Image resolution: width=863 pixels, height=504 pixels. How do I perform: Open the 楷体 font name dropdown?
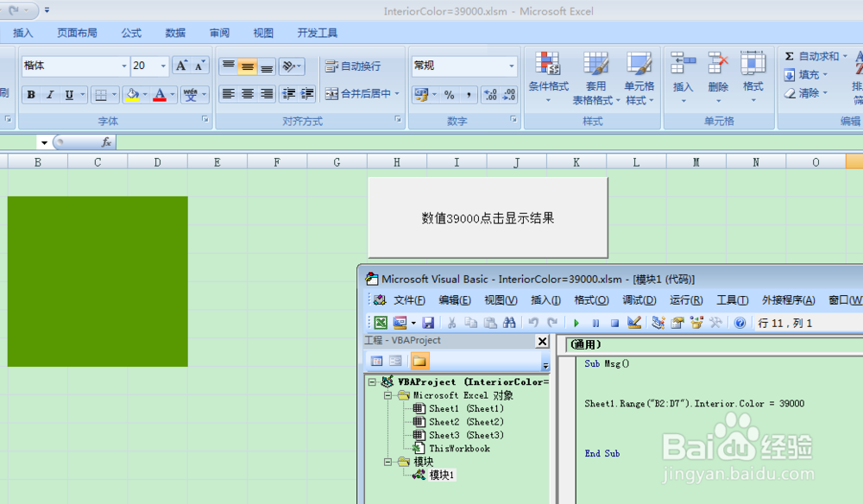point(123,66)
